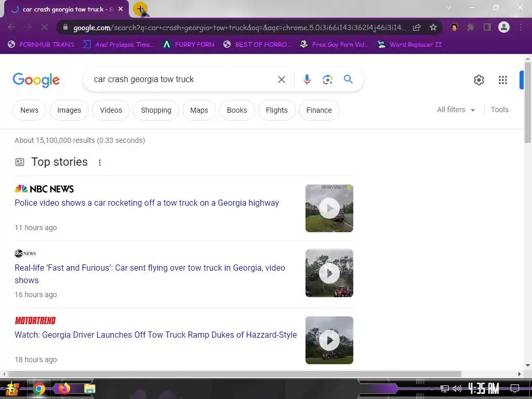The width and height of the screenshot is (532, 399).
Task: Click the 4:35 AM taskbar clock
Action: [x=484, y=389]
